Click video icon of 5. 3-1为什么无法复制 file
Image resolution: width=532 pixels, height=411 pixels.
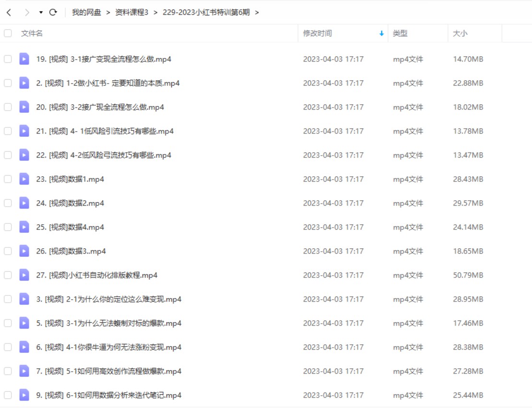[x=24, y=323]
